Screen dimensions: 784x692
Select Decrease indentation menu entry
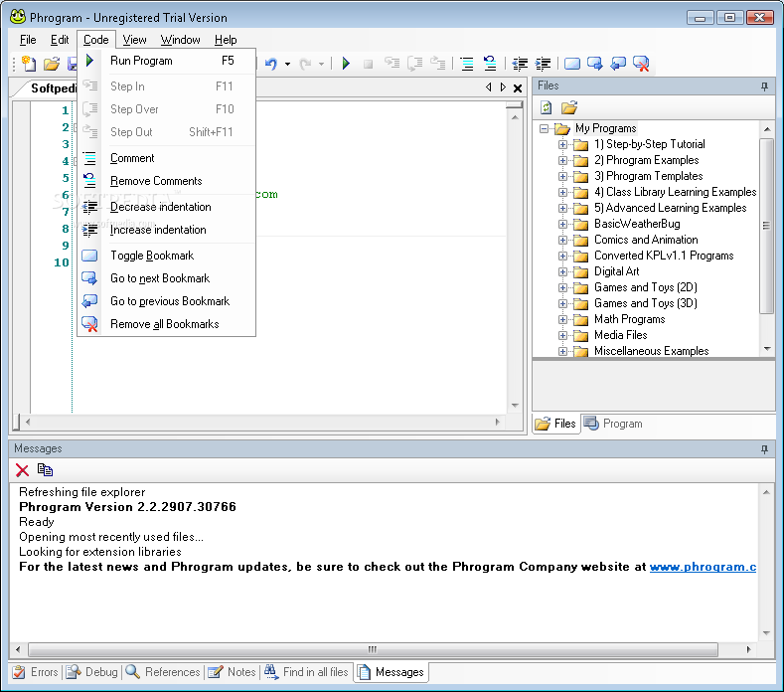click(x=167, y=207)
